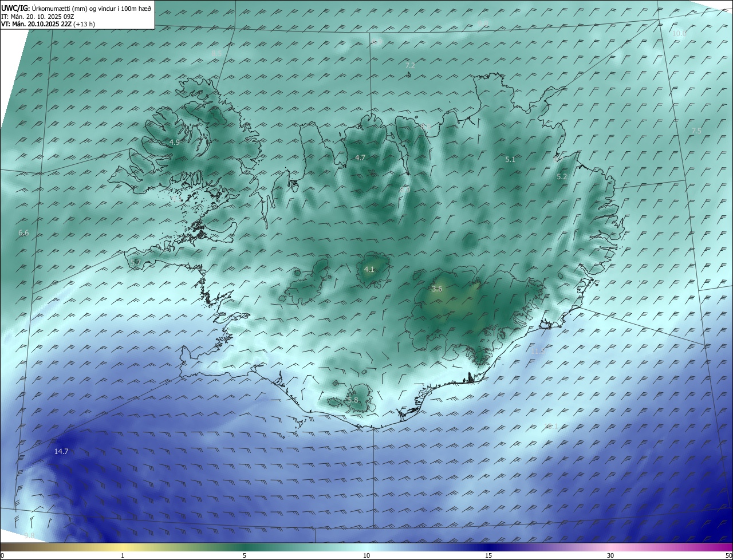Click the 11.5 value off the coast
733x560 pixels.
tap(537, 352)
